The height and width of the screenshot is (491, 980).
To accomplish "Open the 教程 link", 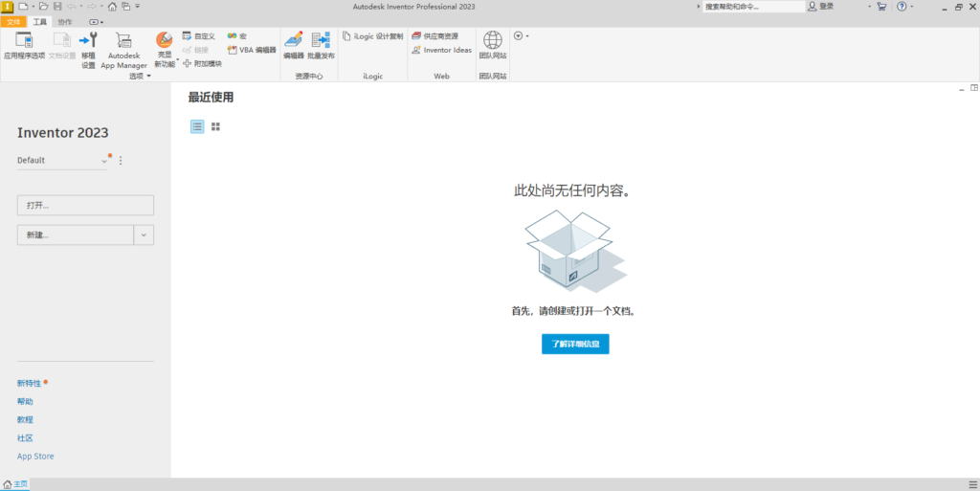I will (25, 420).
